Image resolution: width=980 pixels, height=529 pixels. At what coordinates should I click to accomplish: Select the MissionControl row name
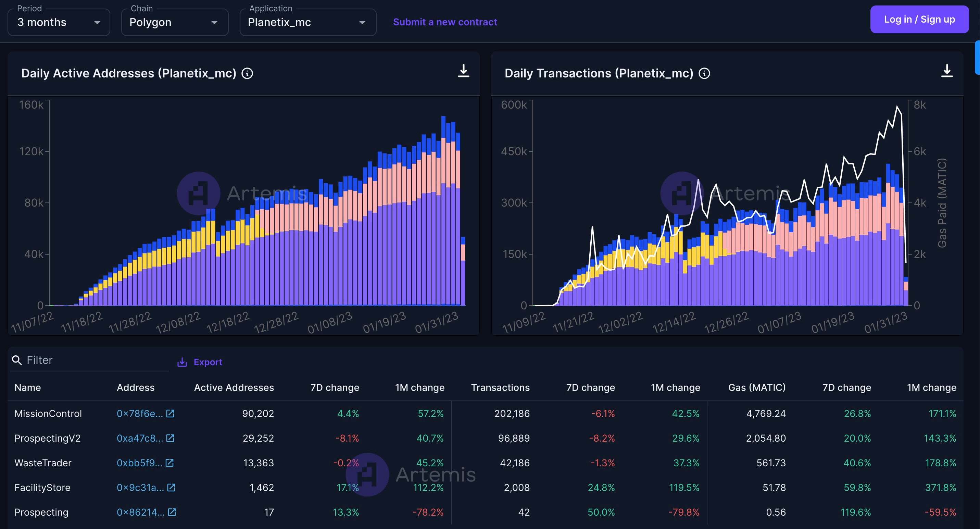[48, 413]
